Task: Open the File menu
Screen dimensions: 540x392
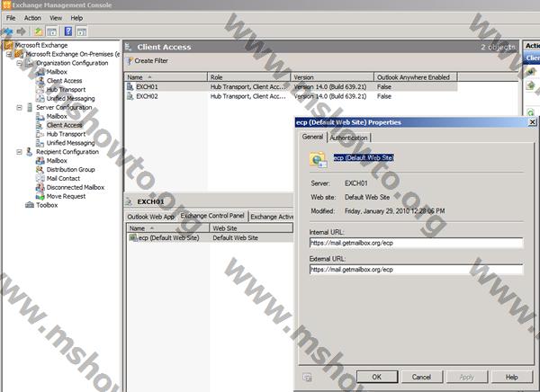Action: click(x=11, y=18)
